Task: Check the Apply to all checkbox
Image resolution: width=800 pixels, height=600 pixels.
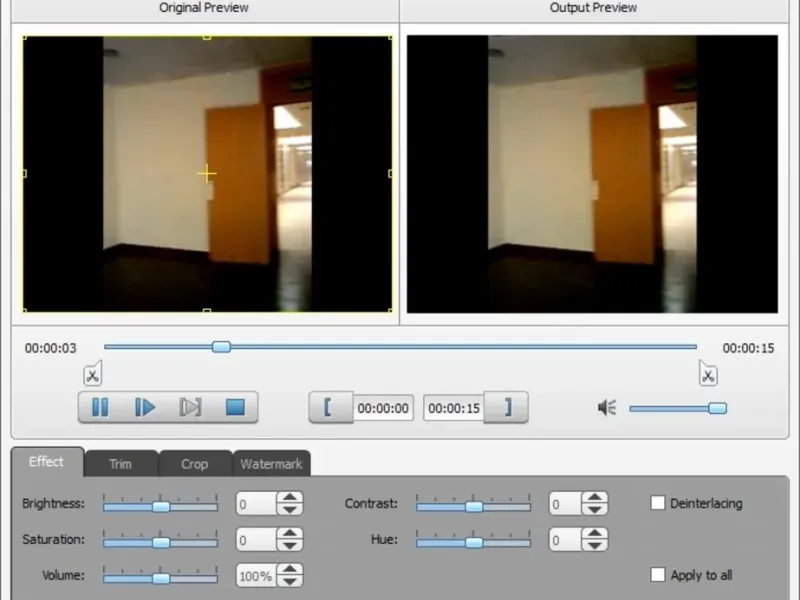Action: tap(658, 575)
